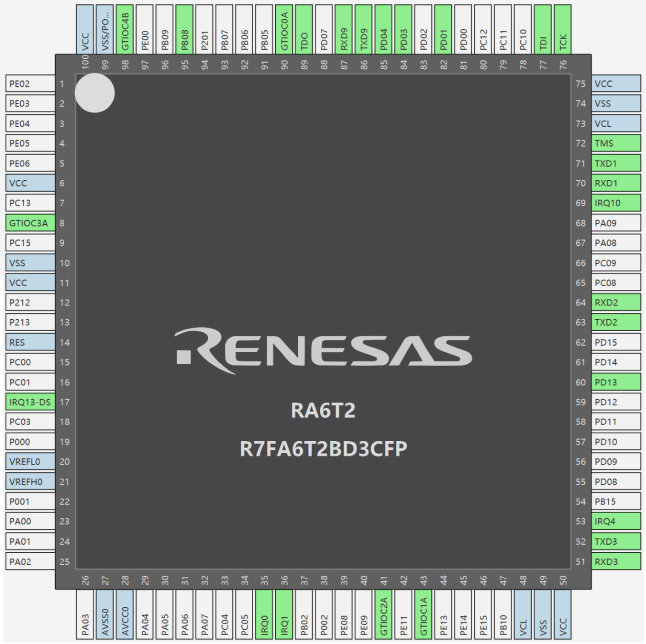This screenshot has width=646, height=644.
Task: Select the IRQ1 pin 36
Action: (x=284, y=614)
